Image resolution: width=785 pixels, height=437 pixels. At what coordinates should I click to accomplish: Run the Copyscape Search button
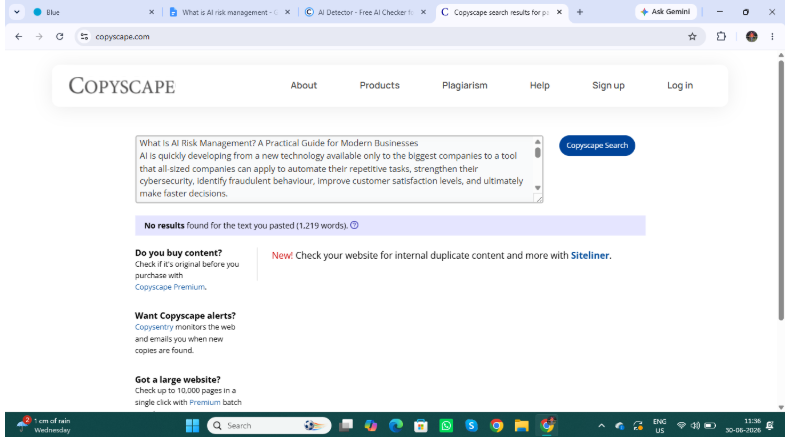[x=597, y=146]
